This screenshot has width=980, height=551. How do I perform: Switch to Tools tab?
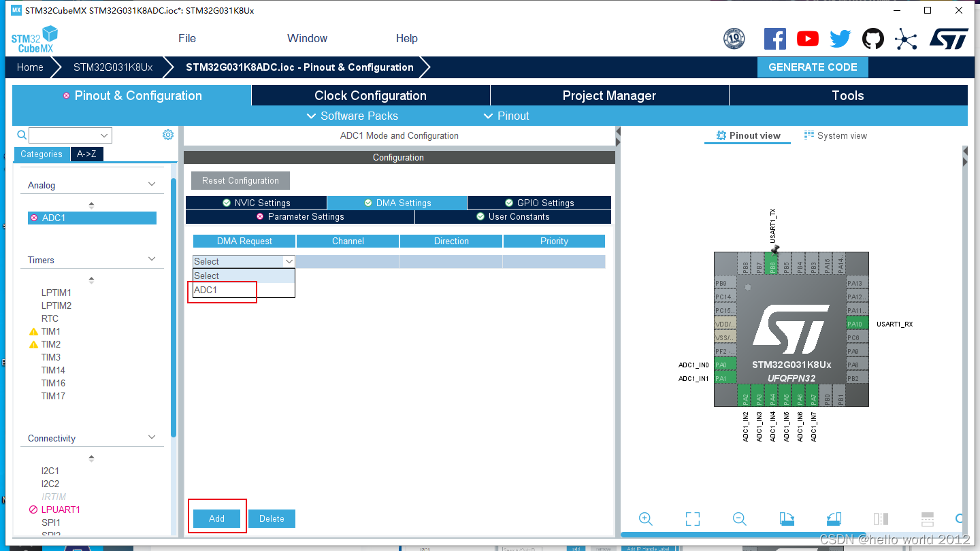coord(848,95)
